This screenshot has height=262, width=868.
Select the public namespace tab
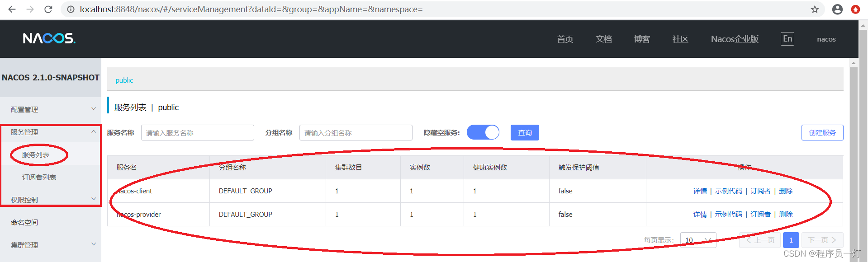pyautogui.click(x=124, y=80)
